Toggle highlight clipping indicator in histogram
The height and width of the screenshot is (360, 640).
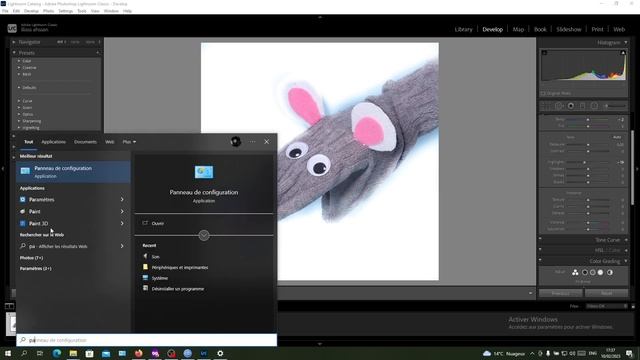623,53
